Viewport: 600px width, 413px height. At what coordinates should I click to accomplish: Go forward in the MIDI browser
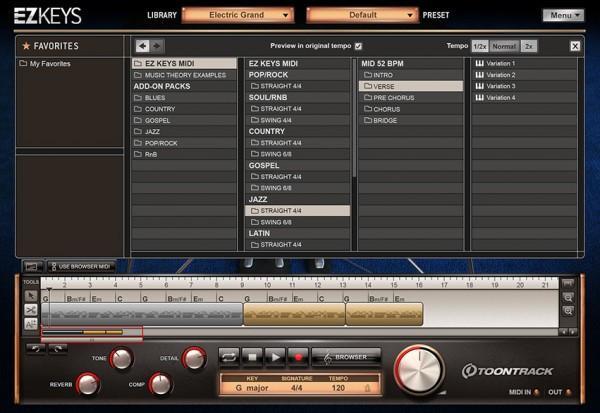[157, 46]
